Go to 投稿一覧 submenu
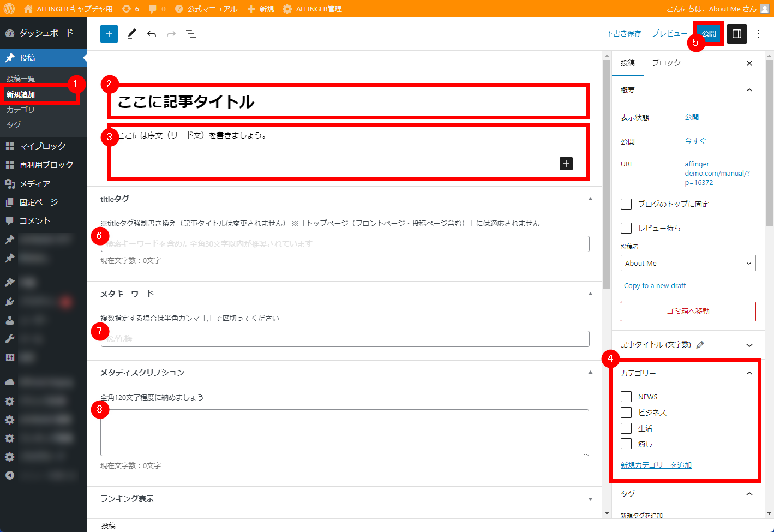 21,79
